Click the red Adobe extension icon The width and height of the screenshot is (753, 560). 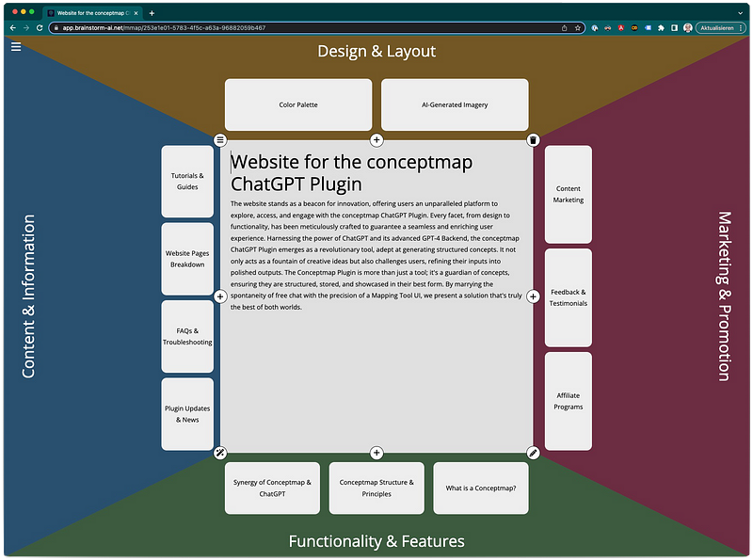click(621, 28)
